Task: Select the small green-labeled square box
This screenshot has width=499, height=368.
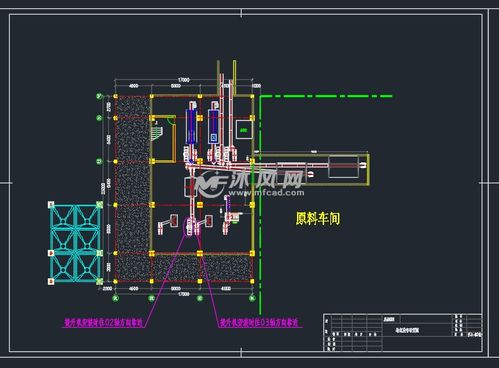Action: point(244,129)
